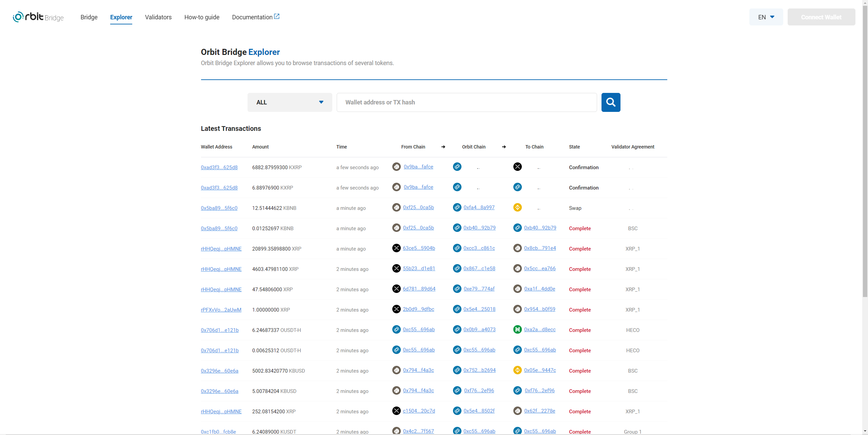Screen dimensions: 868x435
Task: Open transaction hash 55b23...d1e81
Action: pyautogui.click(x=419, y=269)
